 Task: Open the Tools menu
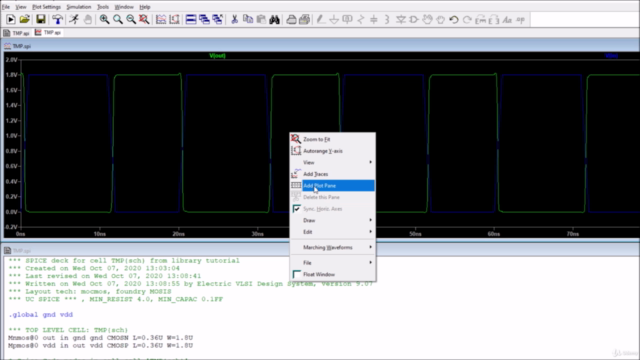[x=103, y=7]
